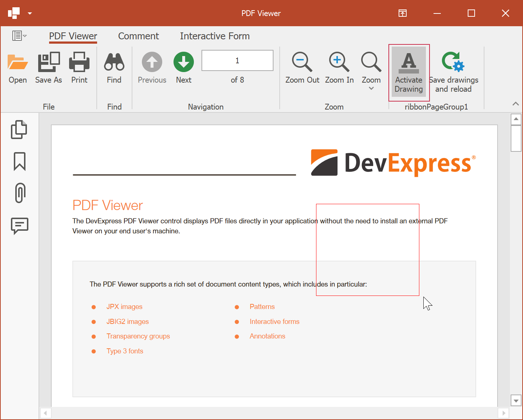Show the Comments panel in the sidebar

pos(19,226)
